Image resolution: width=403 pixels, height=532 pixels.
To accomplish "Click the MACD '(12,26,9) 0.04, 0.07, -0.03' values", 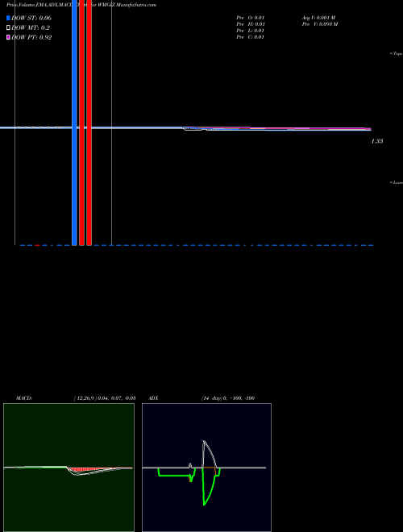I will (x=105, y=398).
